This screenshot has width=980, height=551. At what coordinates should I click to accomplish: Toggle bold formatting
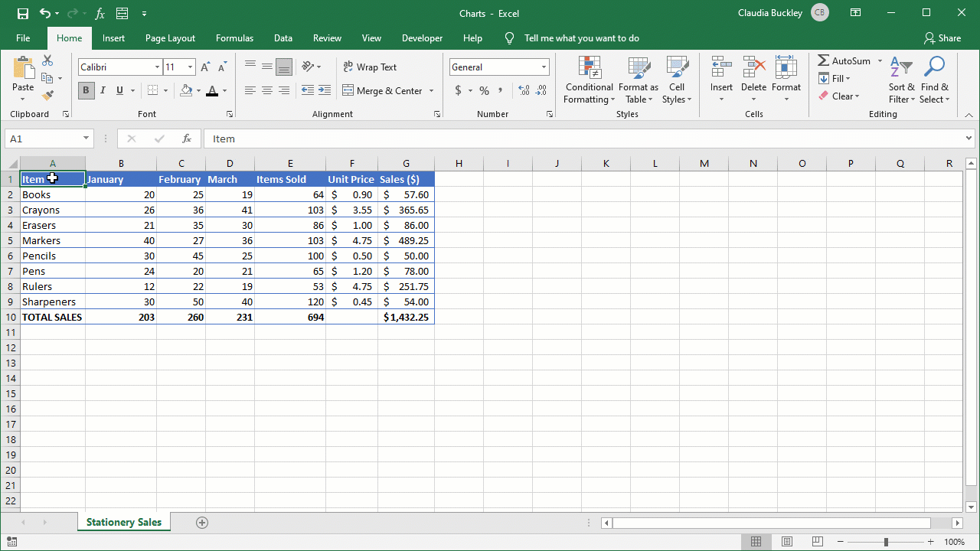pyautogui.click(x=86, y=90)
